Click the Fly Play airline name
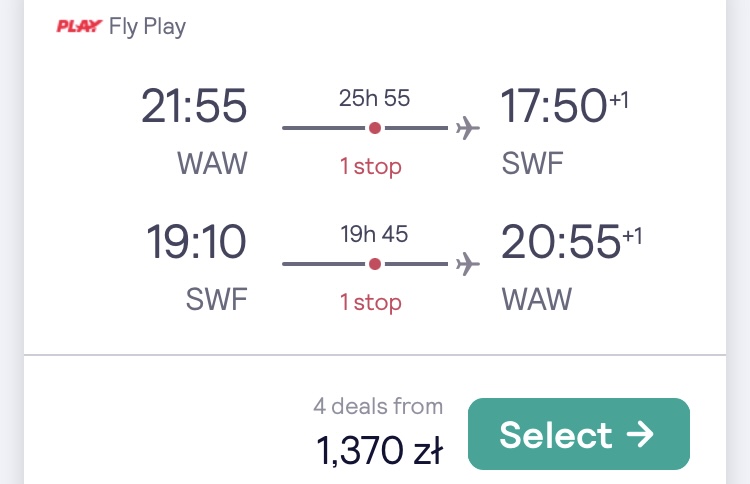This screenshot has height=484, width=750. point(147,27)
